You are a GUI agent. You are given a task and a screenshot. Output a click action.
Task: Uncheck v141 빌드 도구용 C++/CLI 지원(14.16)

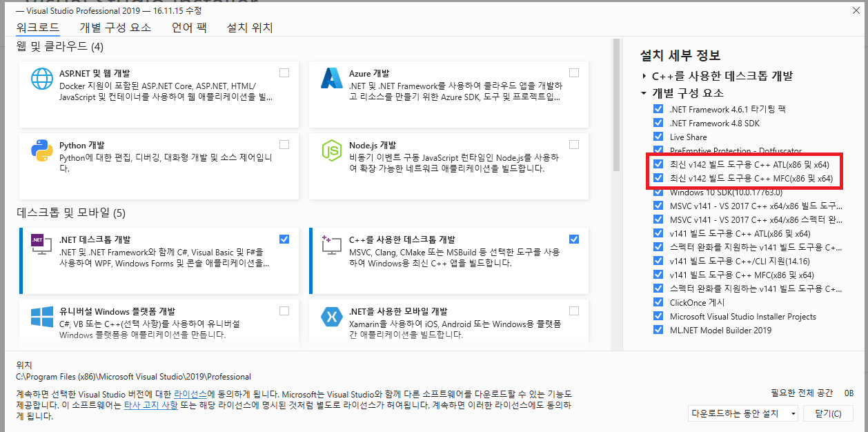tap(658, 261)
